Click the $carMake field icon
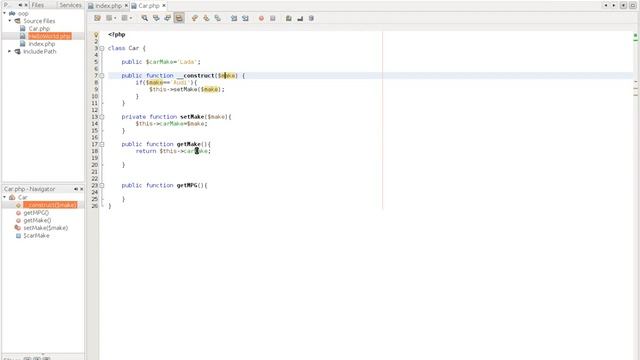This screenshot has width=640, height=360. coord(18,236)
